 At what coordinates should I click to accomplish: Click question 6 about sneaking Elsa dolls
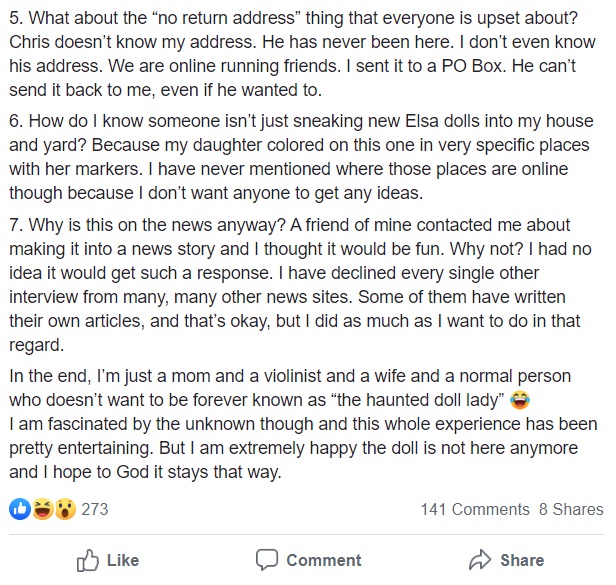click(x=300, y=122)
